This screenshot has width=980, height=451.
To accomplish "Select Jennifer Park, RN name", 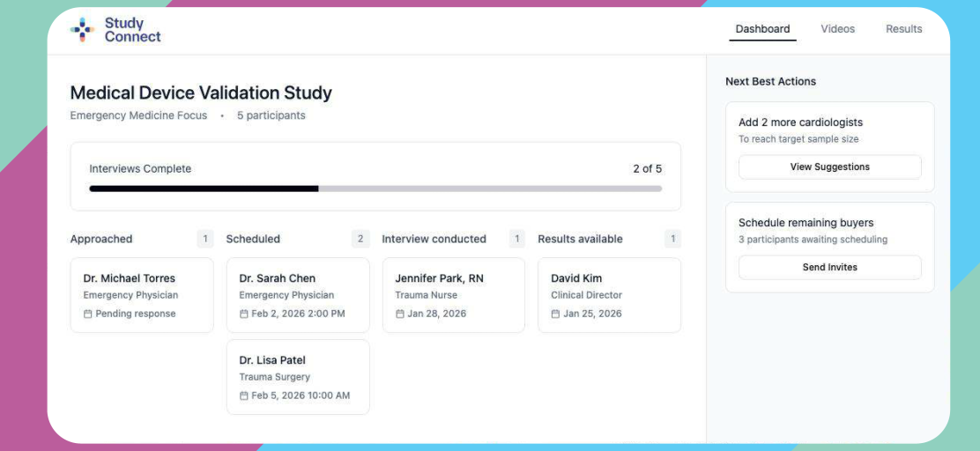I will [439, 278].
